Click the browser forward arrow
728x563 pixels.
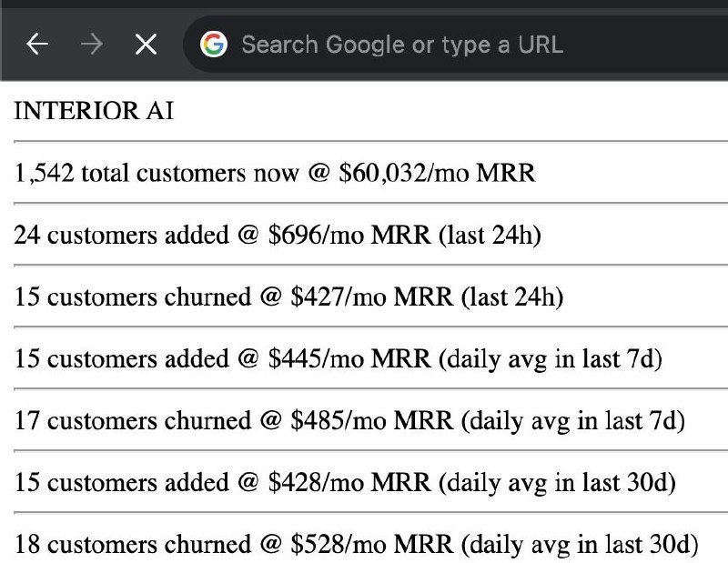pyautogui.click(x=92, y=45)
